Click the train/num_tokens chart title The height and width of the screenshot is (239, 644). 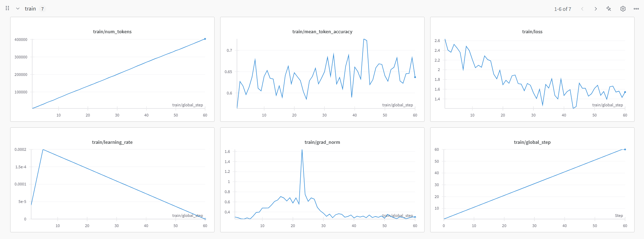click(112, 31)
